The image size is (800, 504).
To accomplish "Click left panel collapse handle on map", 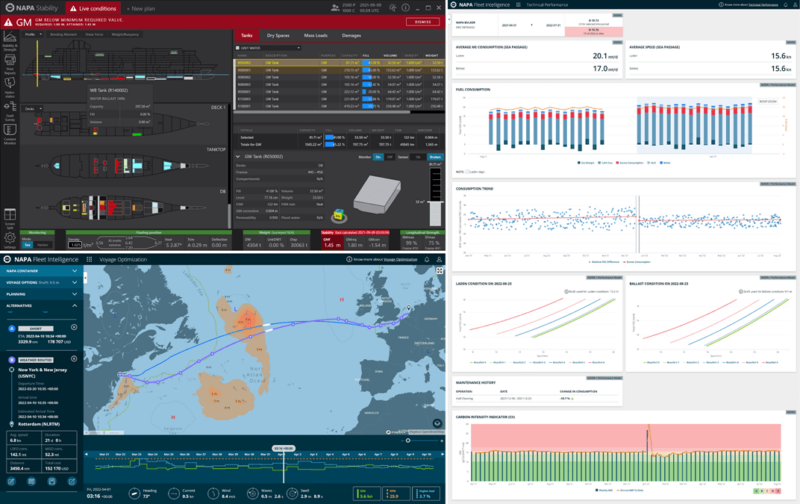I will (85, 278).
